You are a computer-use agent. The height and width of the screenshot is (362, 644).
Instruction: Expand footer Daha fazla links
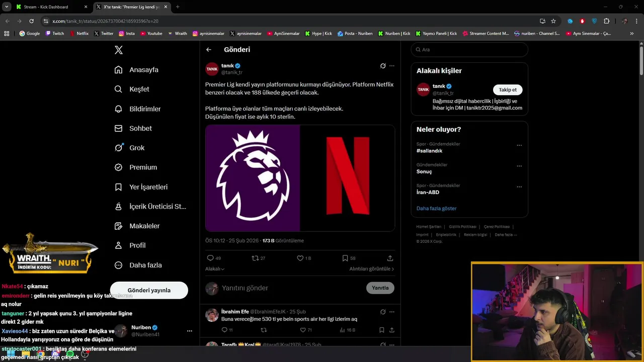pos(506,235)
